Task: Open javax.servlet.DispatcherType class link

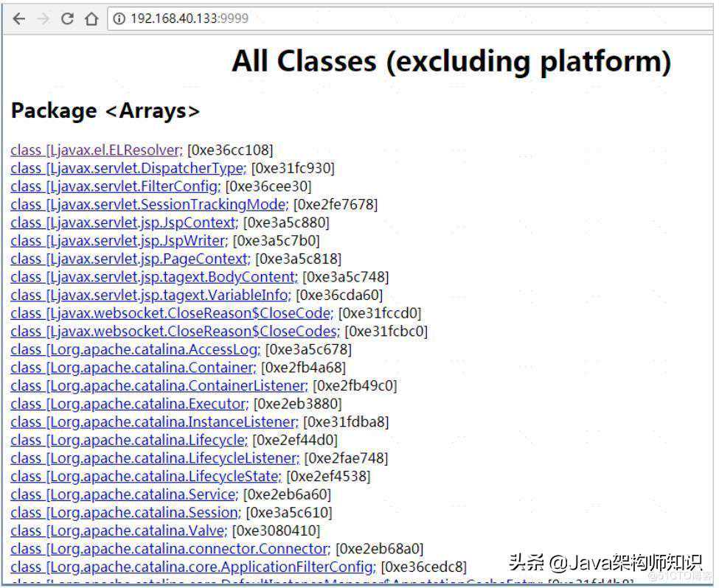Action: pos(128,169)
